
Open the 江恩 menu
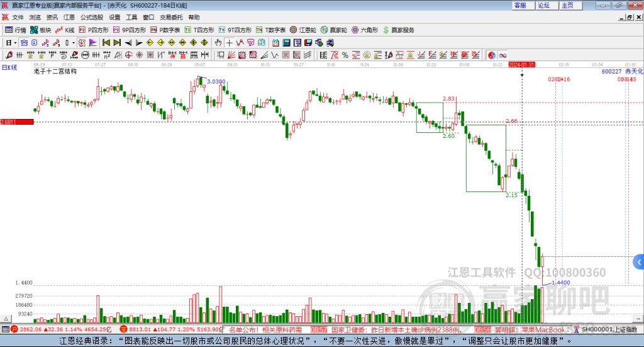(69, 17)
